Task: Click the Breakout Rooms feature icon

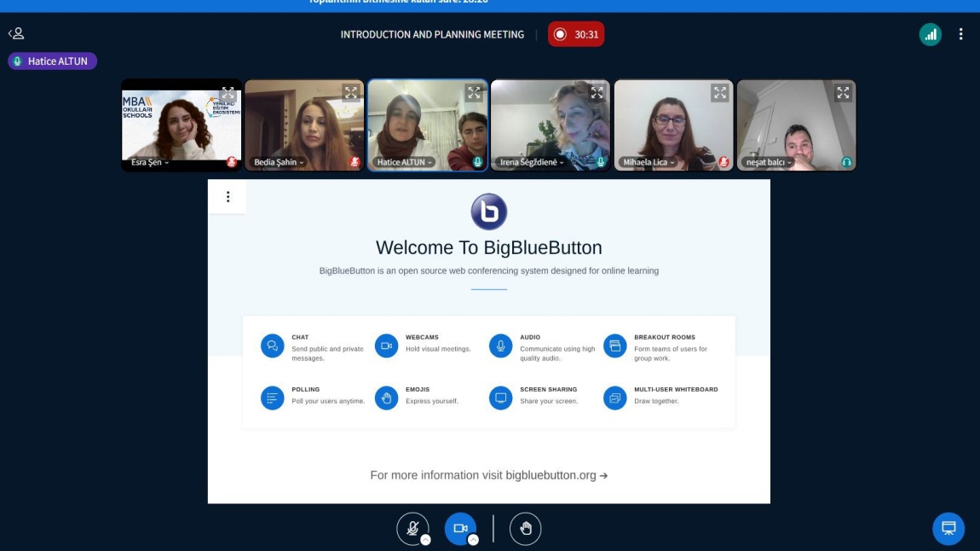Action: point(615,345)
